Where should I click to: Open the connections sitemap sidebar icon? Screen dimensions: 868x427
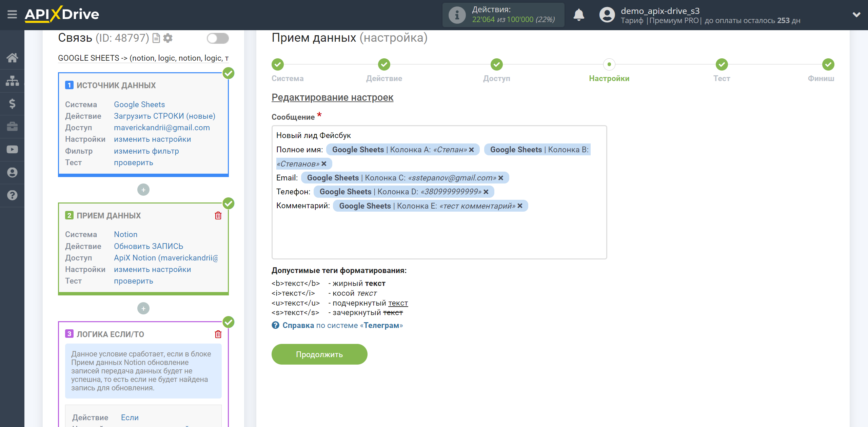point(12,81)
